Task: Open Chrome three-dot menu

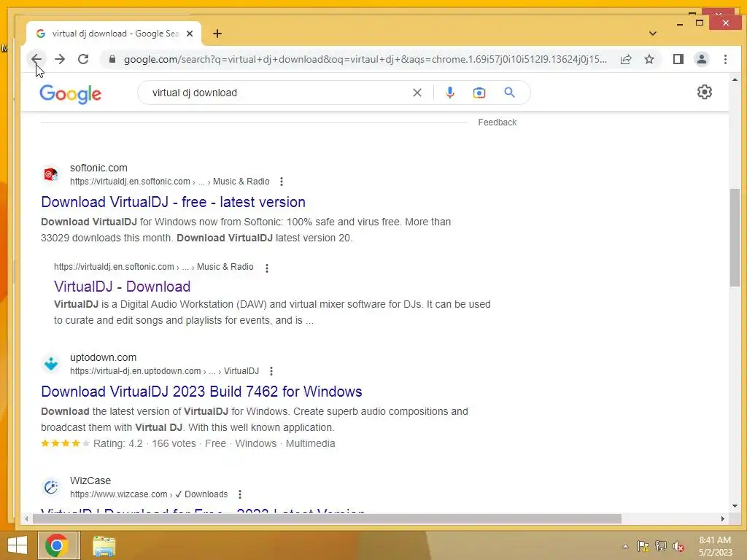Action: (725, 59)
